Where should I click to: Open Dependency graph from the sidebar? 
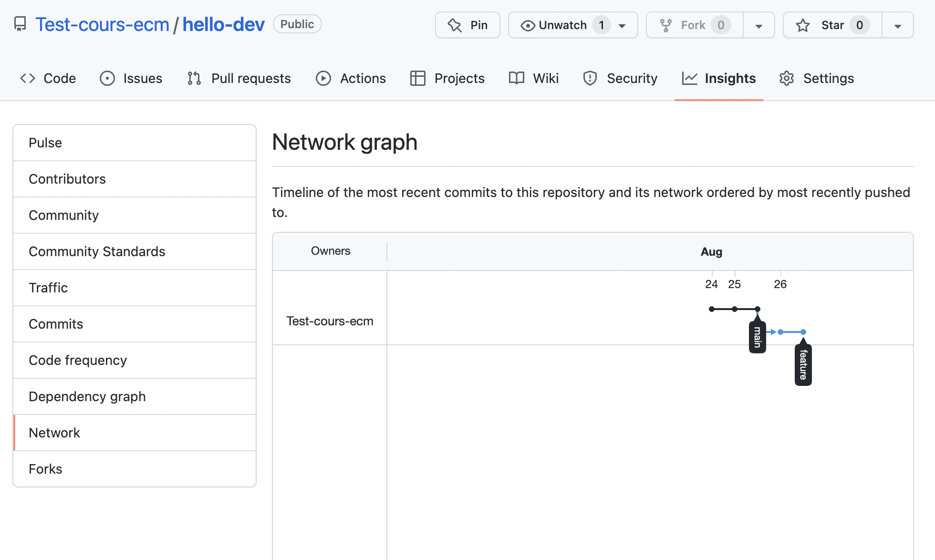tap(87, 396)
